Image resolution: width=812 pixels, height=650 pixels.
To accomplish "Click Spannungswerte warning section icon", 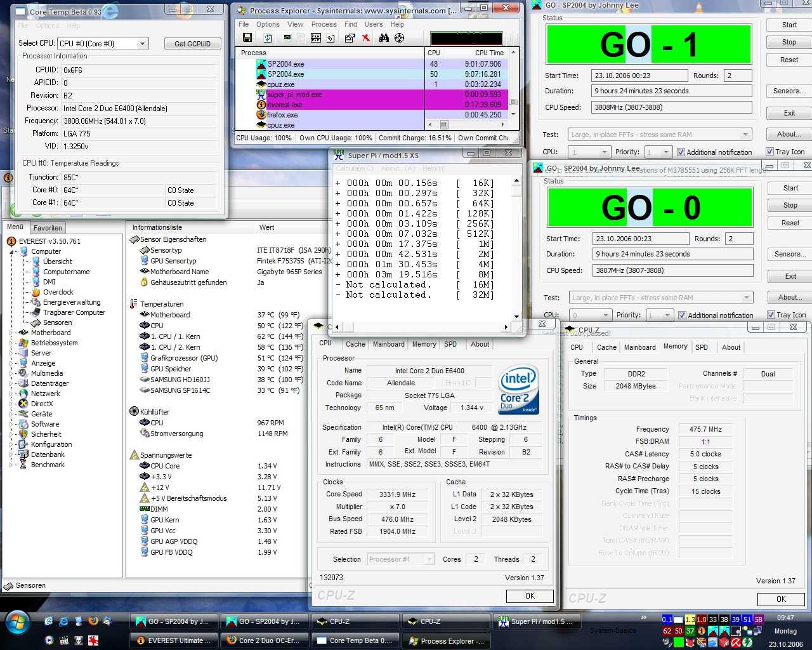I will pyautogui.click(x=134, y=455).
